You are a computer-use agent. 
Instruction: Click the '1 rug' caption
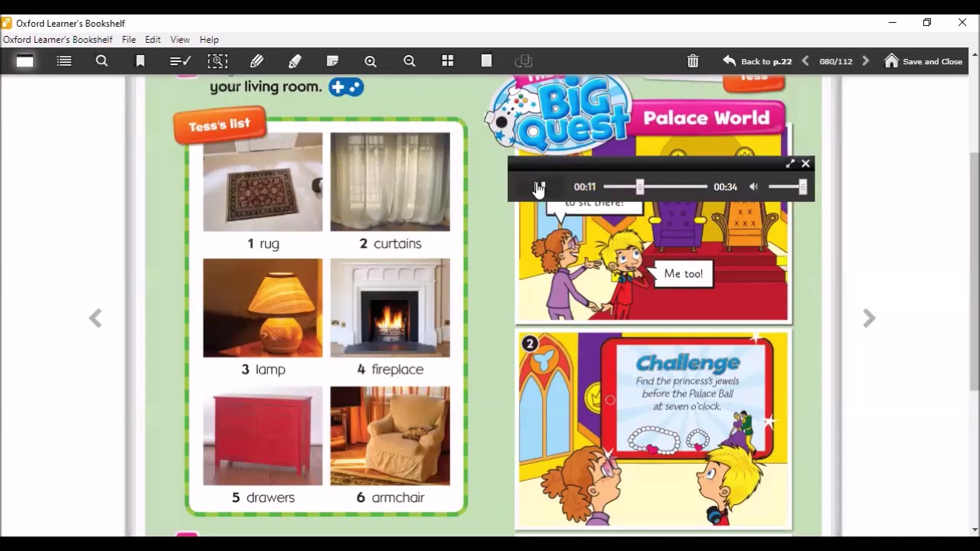point(263,243)
